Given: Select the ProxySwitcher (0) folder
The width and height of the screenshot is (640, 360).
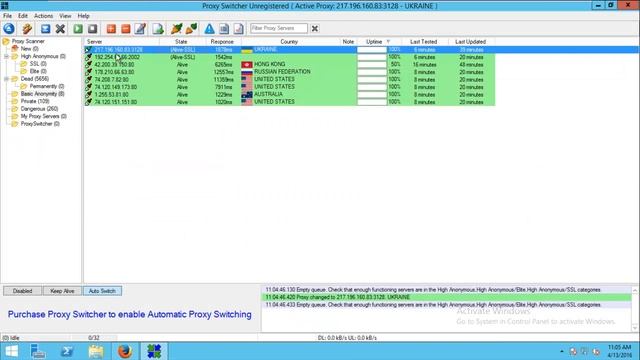Looking at the screenshot, I should pos(40,124).
